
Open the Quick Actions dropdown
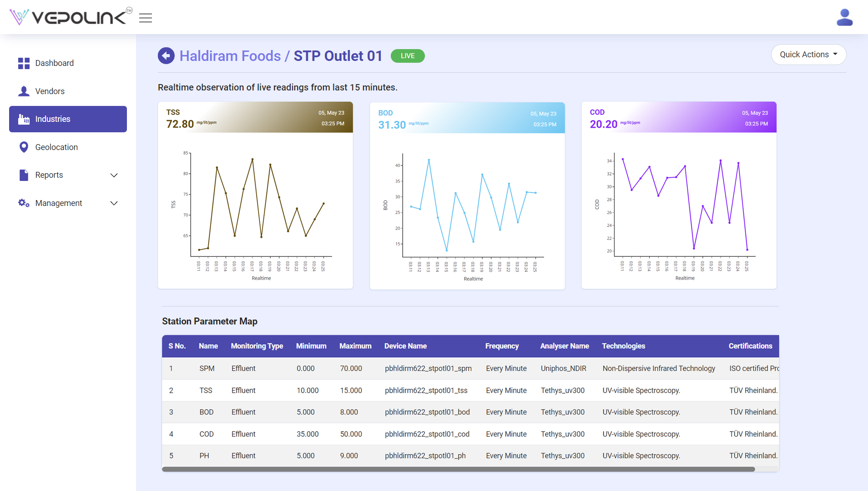808,55
